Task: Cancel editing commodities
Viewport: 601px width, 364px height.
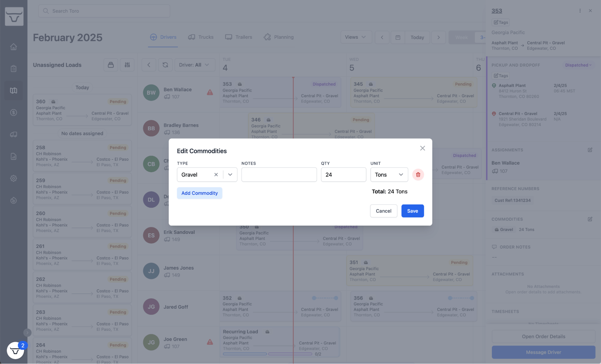Action: [x=383, y=211]
